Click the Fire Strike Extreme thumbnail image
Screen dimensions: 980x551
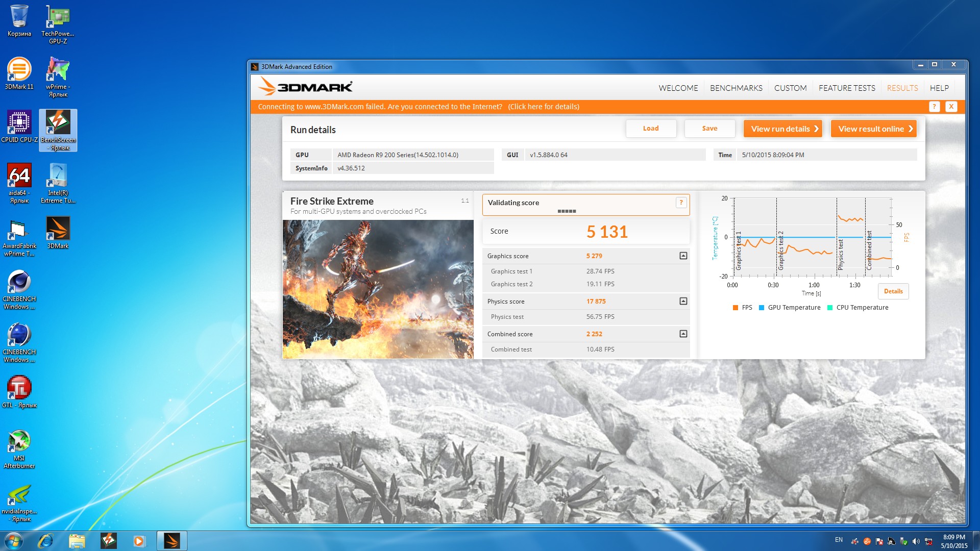pyautogui.click(x=378, y=289)
